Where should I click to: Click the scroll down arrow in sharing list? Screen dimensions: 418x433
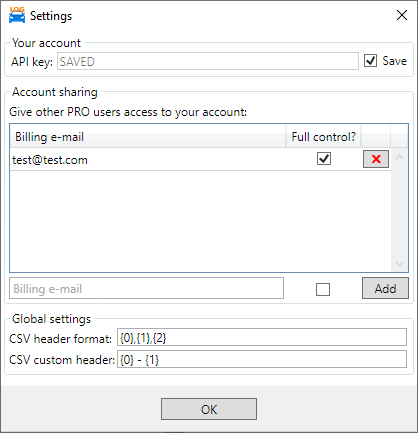pyautogui.click(x=399, y=264)
